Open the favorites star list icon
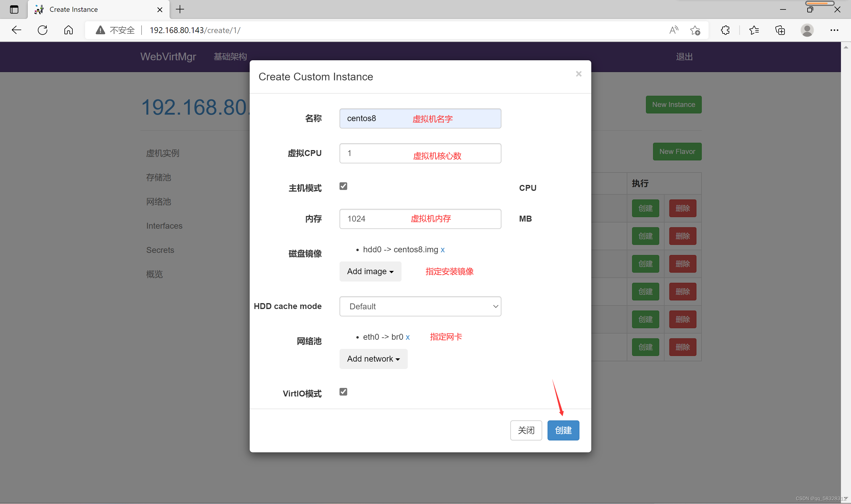Viewport: 851px width, 504px height. point(753,30)
